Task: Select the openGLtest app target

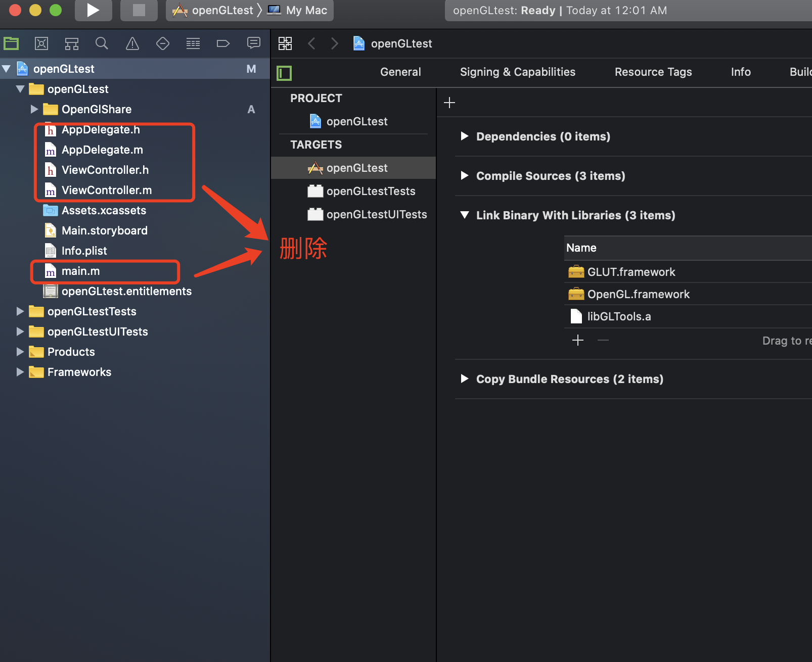Action: pos(353,168)
